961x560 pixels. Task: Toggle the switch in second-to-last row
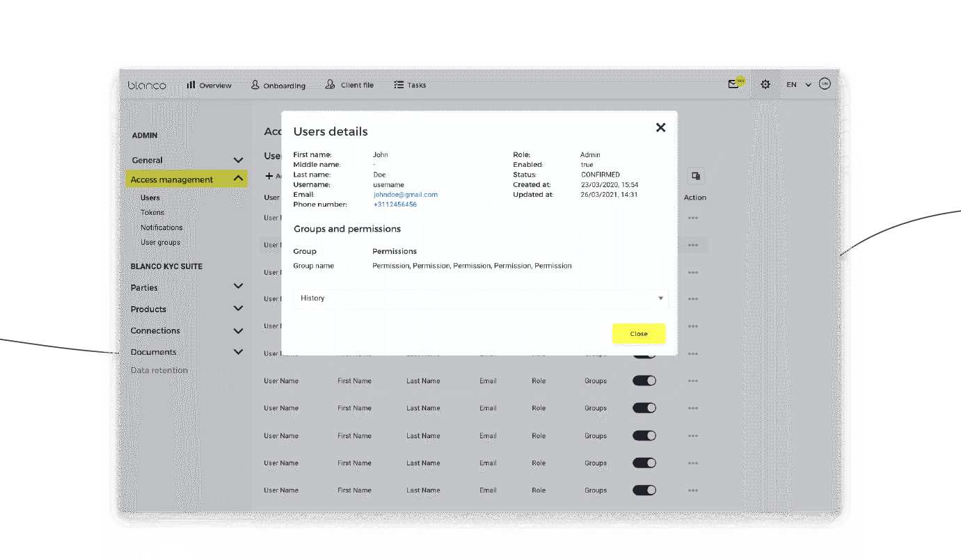[x=644, y=463]
